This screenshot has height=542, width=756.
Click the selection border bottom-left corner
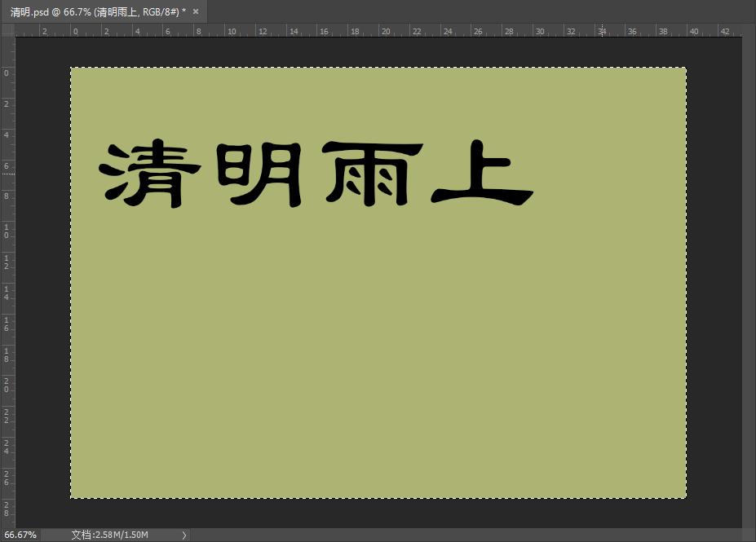70,498
